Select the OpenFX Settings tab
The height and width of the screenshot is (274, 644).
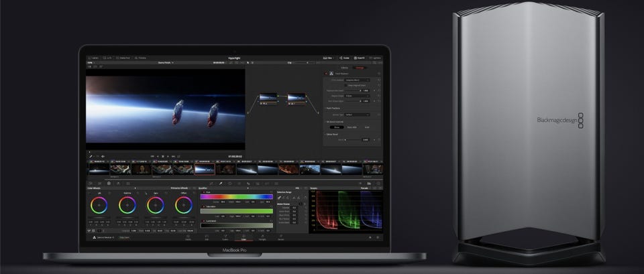tap(360, 68)
